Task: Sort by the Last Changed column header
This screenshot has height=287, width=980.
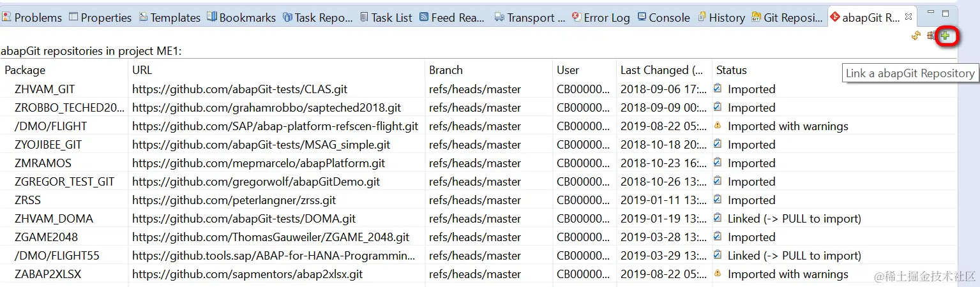Action: coord(661,70)
